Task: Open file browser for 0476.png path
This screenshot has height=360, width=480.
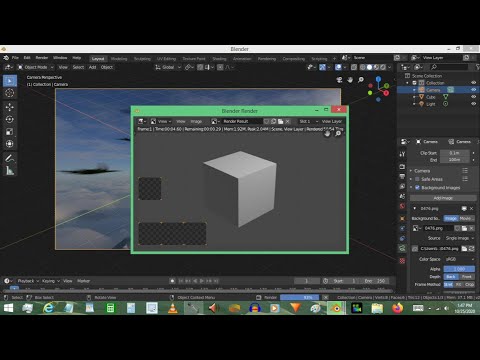Action: pos(464,249)
